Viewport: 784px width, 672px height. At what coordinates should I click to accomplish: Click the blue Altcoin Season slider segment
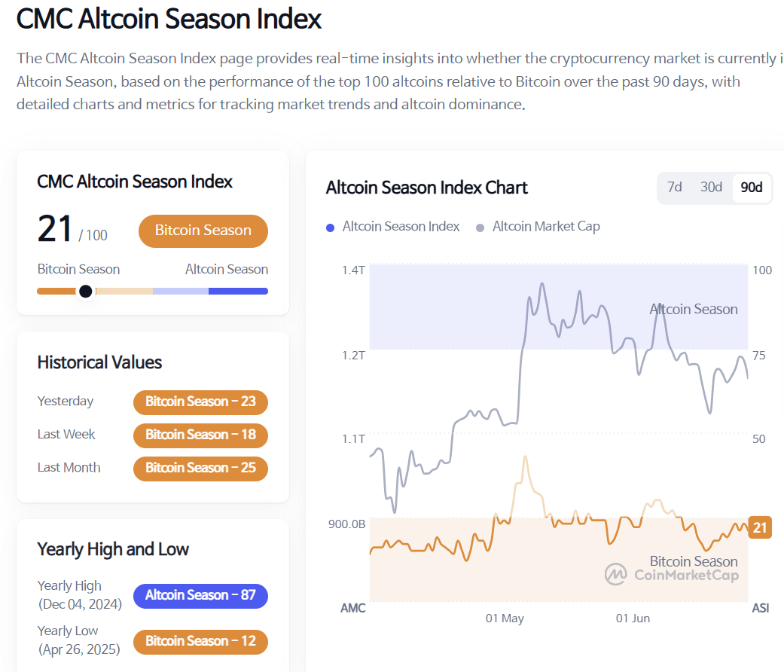[238, 291]
